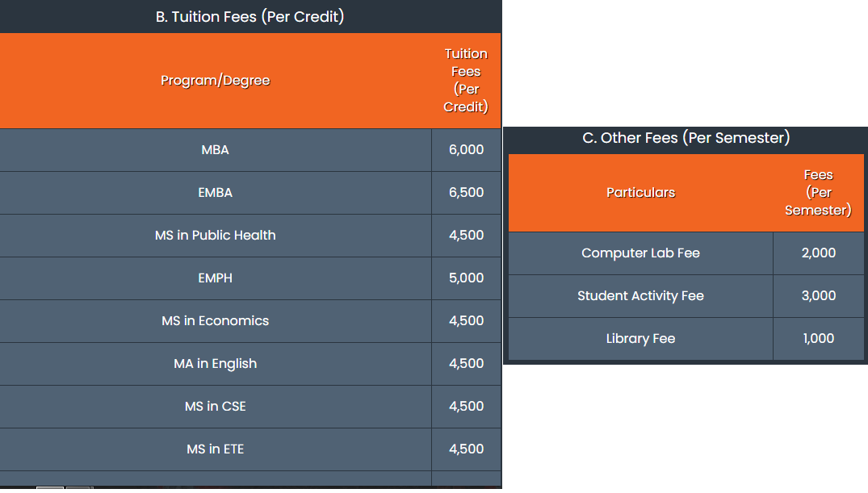Click the MBA program row
The image size is (868, 493).
(x=250, y=150)
